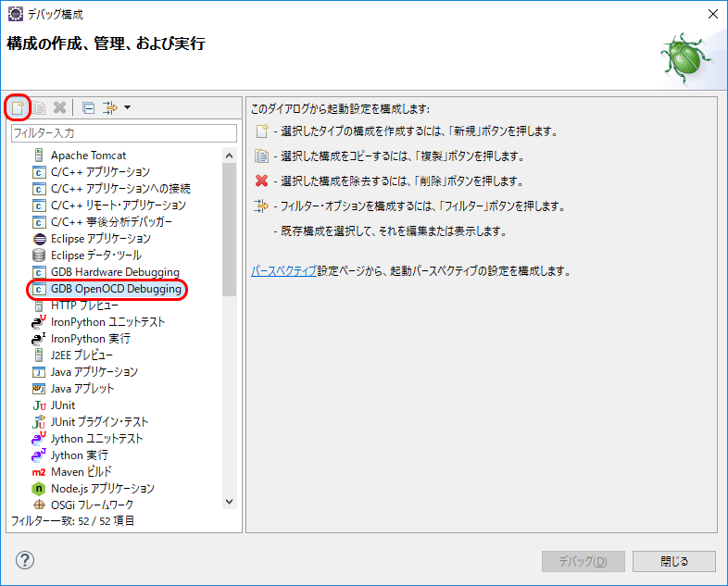This screenshot has height=586, width=728.
Task: Click the Java アプレット icon
Action: 39,389
